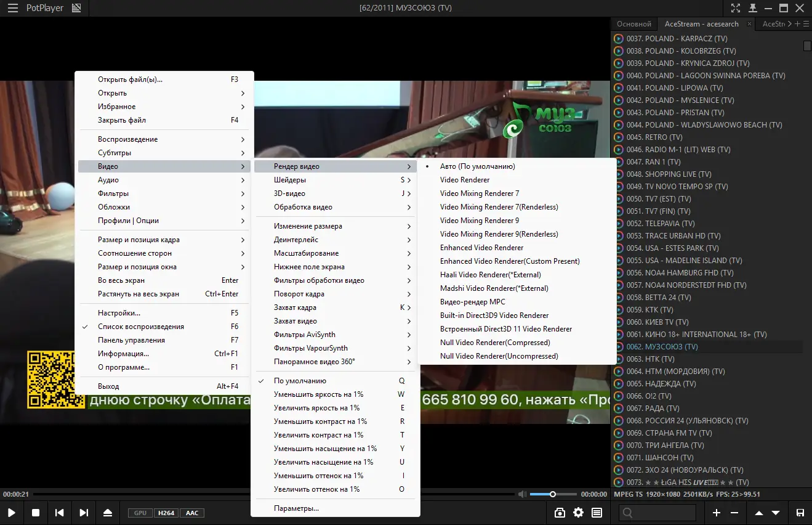Viewport: 812px width, 525px height.
Task: Select Null Video Renderer(Uncompressed)
Action: pyautogui.click(x=517, y=356)
